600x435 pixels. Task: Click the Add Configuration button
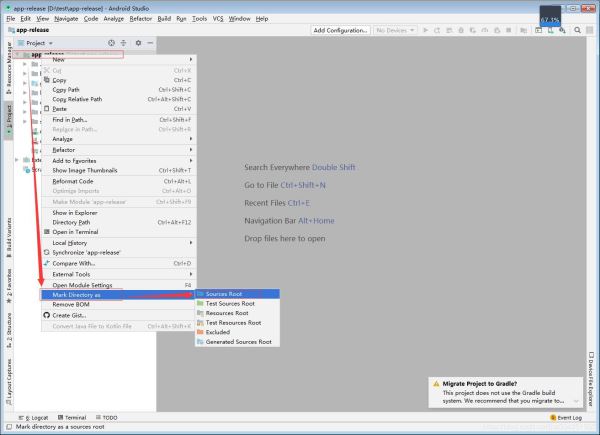339,31
